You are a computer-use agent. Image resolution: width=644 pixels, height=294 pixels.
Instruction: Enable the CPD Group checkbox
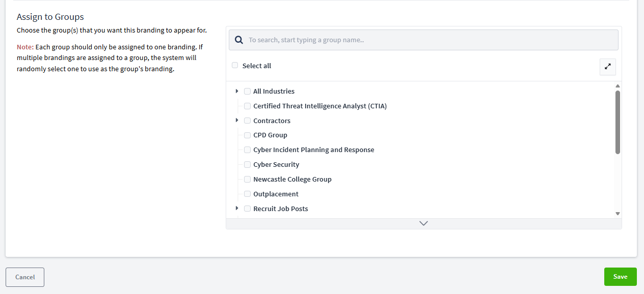[248, 135]
